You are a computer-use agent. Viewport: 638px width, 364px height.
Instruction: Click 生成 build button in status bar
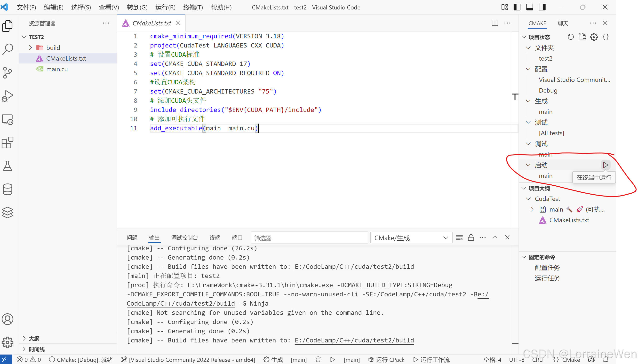[273, 359]
